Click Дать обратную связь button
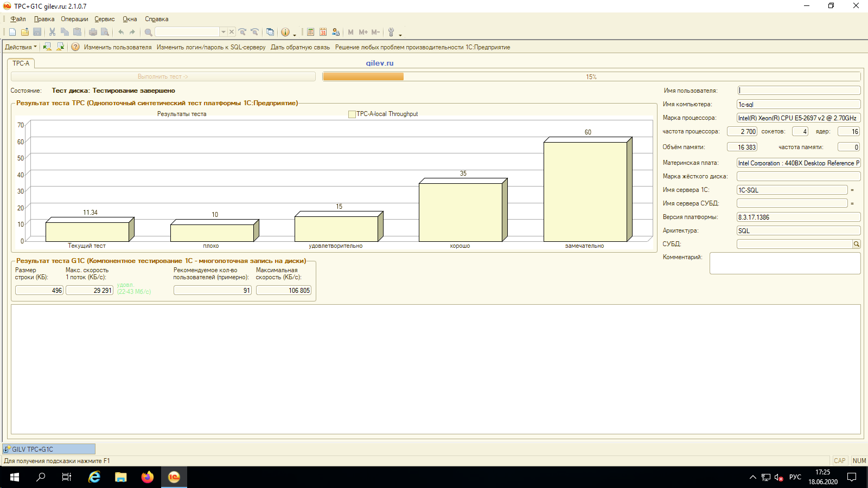The image size is (868, 488). 300,47
